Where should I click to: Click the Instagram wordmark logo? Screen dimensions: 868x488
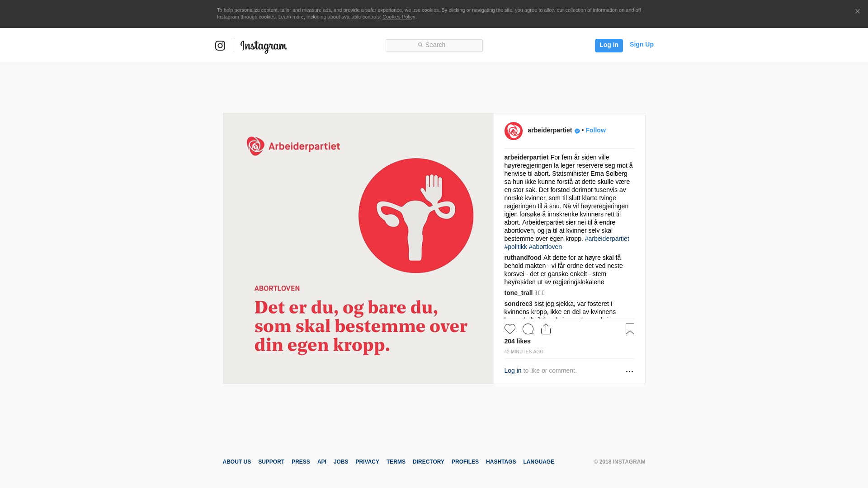264,46
